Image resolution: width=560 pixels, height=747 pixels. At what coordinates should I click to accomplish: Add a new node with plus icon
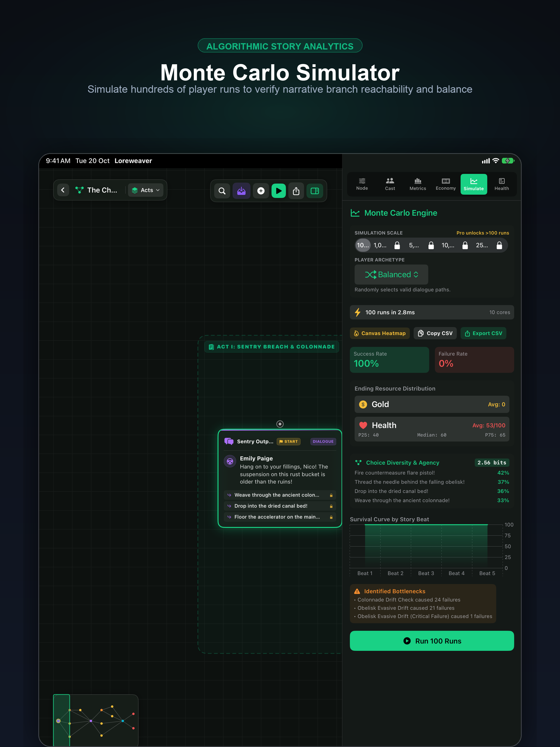(x=261, y=191)
